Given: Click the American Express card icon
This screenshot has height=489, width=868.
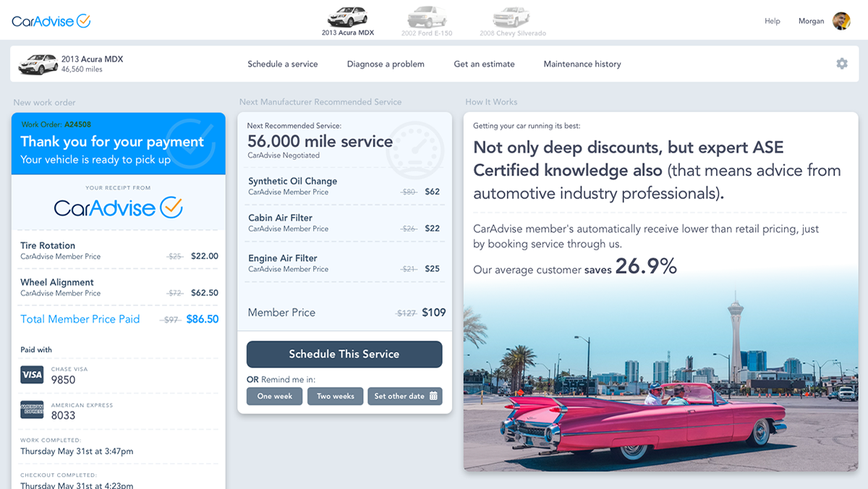Looking at the screenshot, I should (32, 411).
